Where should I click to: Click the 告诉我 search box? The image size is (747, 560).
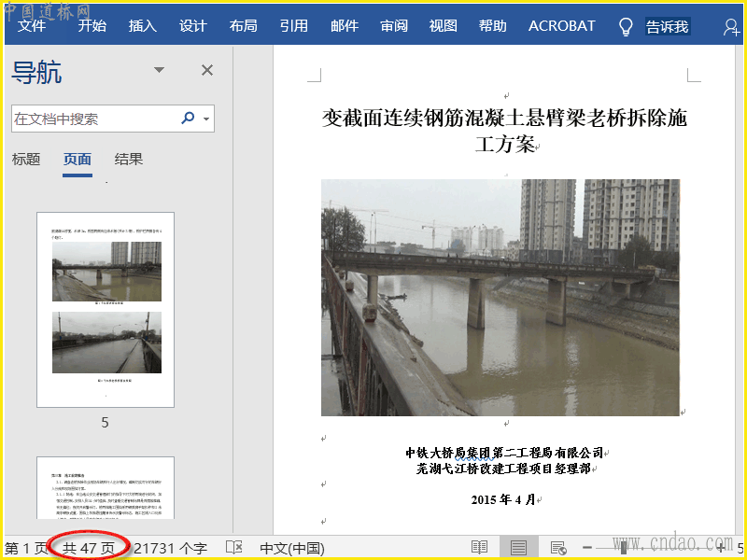[x=668, y=27]
